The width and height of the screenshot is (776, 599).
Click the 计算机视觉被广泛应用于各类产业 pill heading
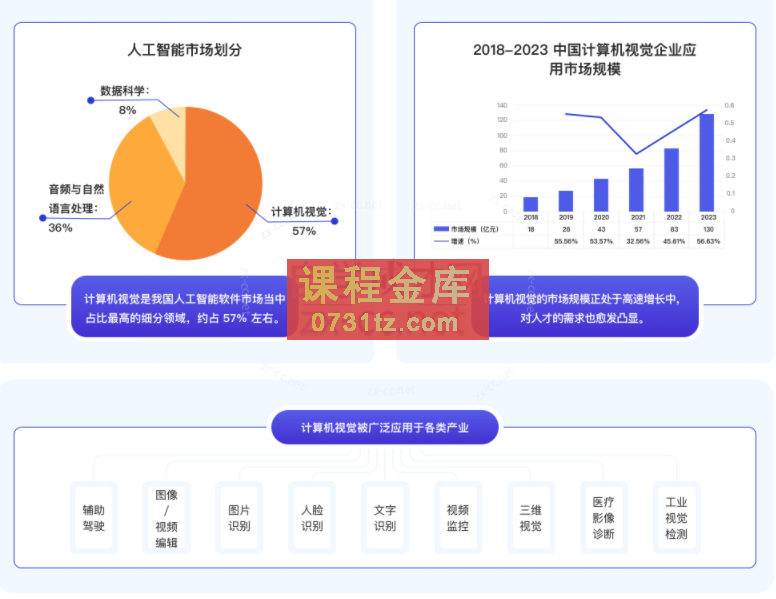[x=385, y=427]
